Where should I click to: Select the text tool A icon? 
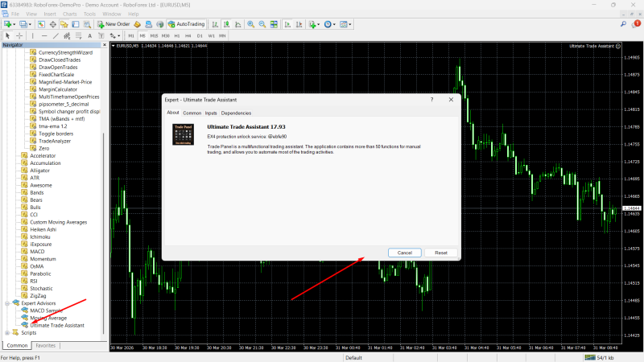coord(90,35)
